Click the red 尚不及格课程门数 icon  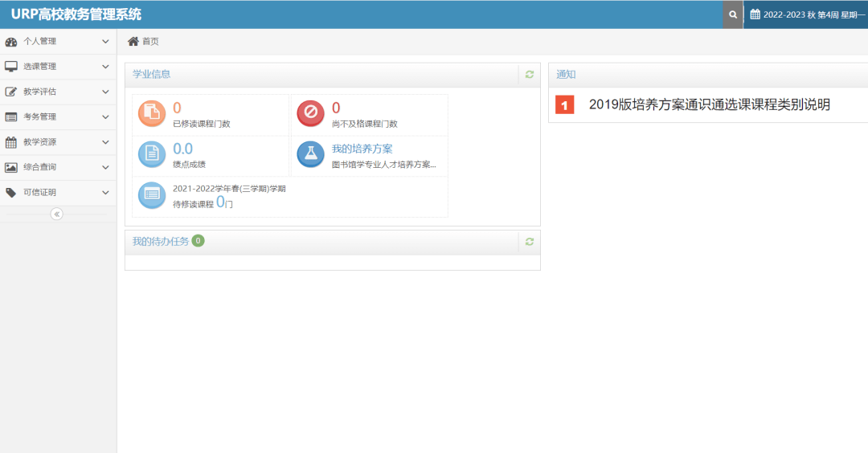(x=310, y=113)
